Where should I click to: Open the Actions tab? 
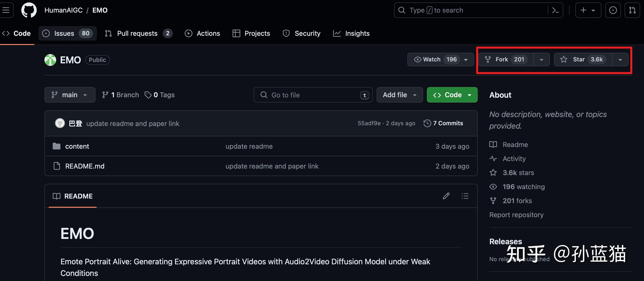[203, 34]
